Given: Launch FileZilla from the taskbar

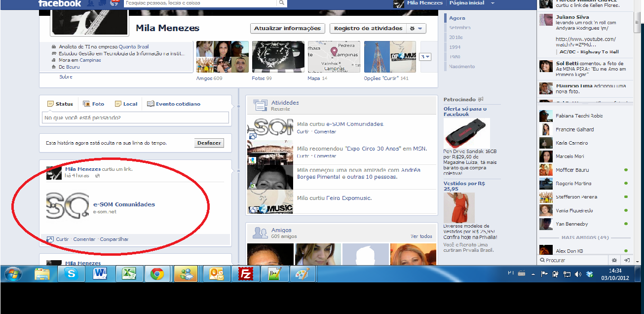Looking at the screenshot, I should click(245, 274).
